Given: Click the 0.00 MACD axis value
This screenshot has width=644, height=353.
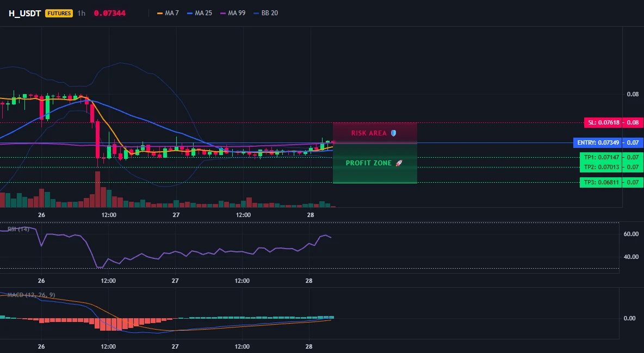Looking at the screenshot, I should pyautogui.click(x=629, y=318).
